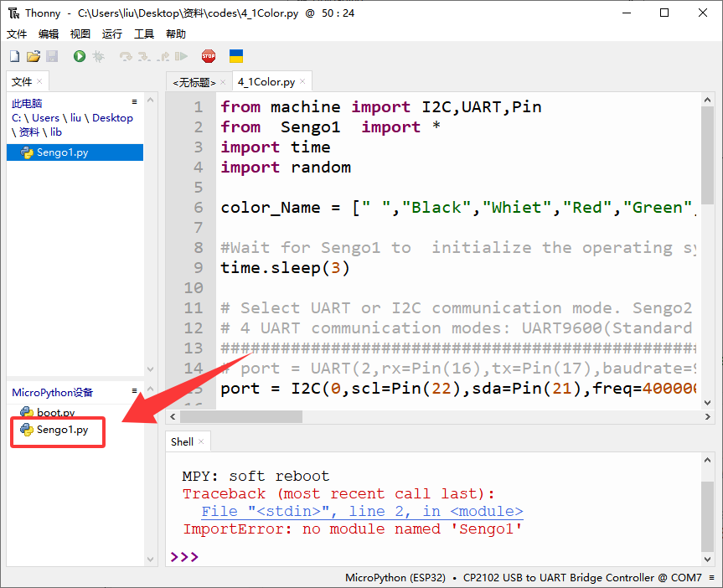Select the Shell tab

tap(182, 441)
